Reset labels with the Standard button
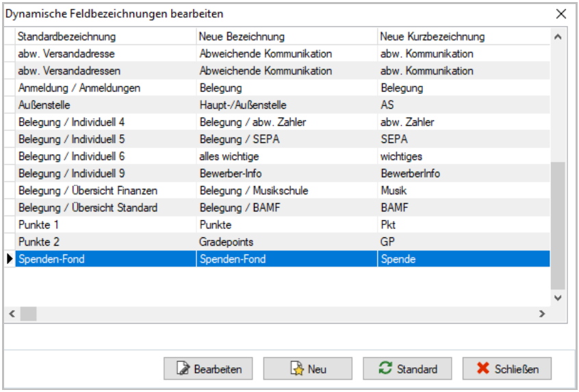This screenshot has height=392, width=579. (407, 368)
